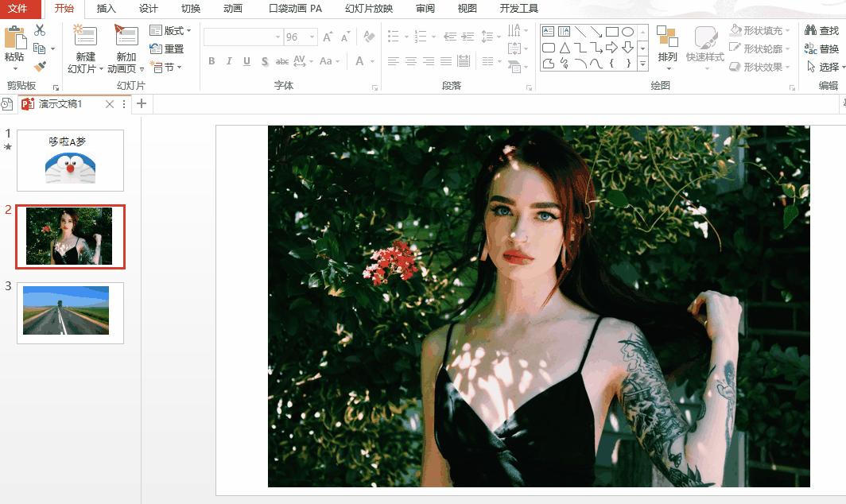Select the Format Painter brush icon
Screen dimensions: 846x504
(x=40, y=67)
